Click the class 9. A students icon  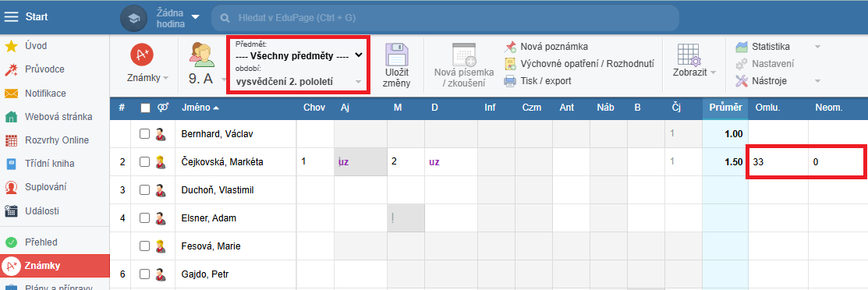(x=201, y=55)
